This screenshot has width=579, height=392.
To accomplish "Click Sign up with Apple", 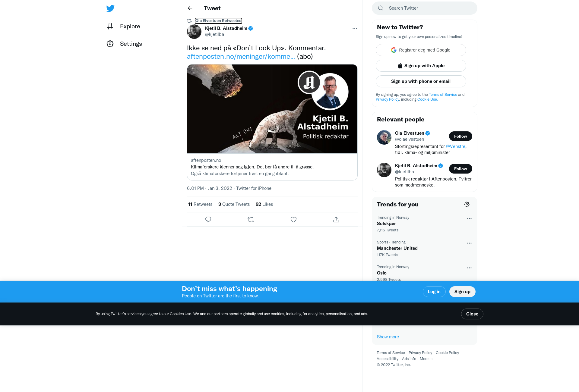I will click(x=421, y=66).
